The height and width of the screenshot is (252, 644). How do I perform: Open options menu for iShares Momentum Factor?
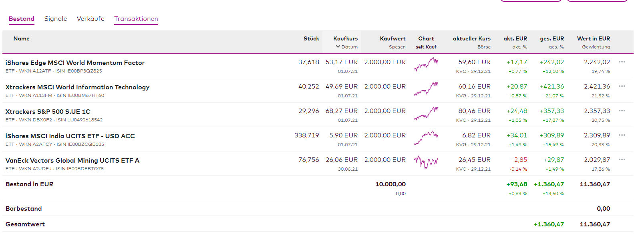click(x=622, y=62)
